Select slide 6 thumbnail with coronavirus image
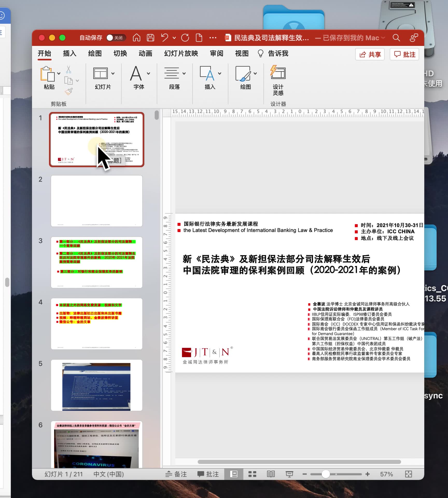448x498 pixels. coord(97,445)
